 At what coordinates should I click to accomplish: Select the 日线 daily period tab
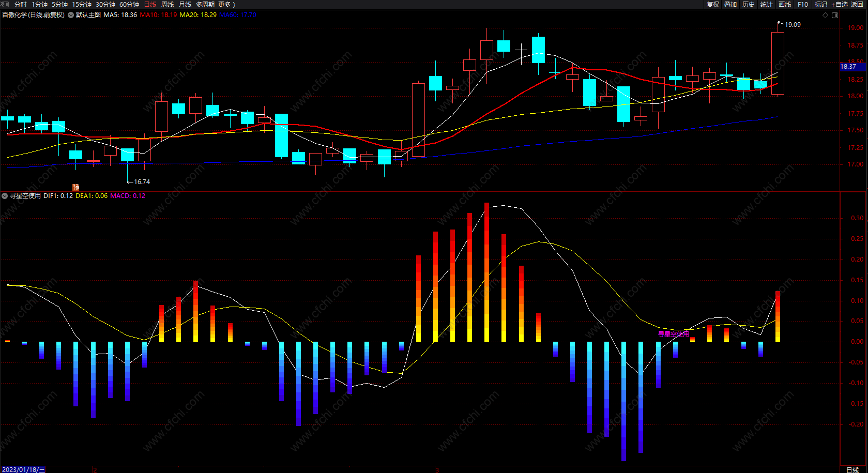tap(150, 5)
